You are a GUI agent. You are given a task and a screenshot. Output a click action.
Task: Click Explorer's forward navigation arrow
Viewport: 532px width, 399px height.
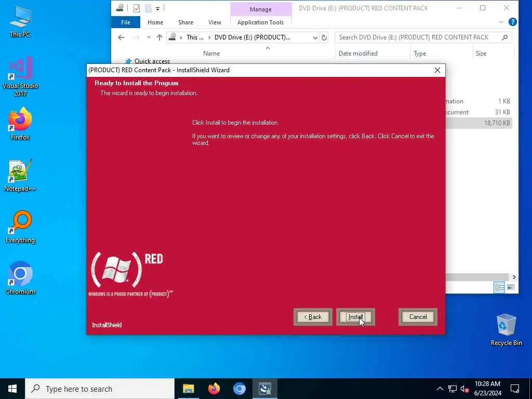click(x=136, y=37)
